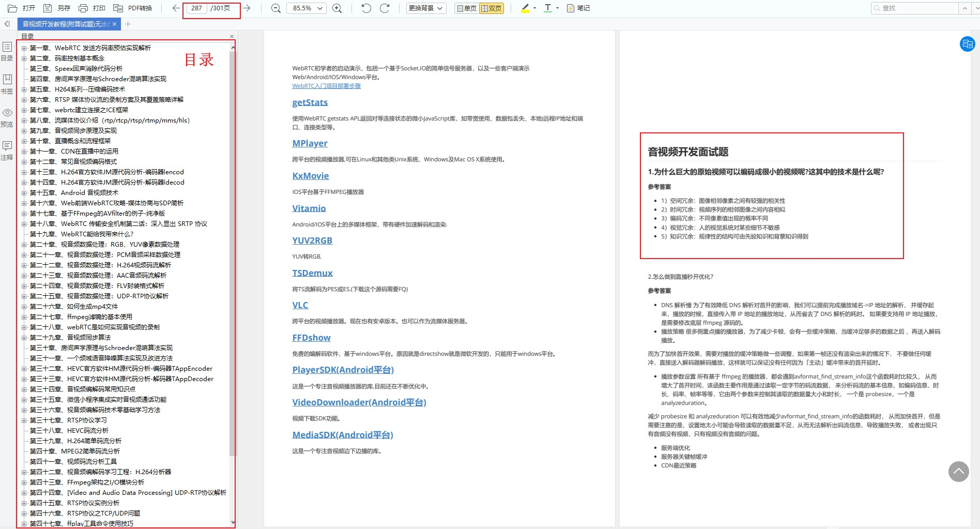
Task: Select the yellow highlighter tool
Action: pos(525,8)
